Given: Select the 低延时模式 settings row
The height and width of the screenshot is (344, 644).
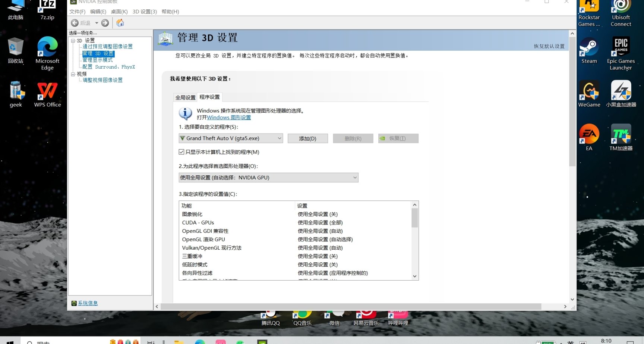Looking at the screenshot, I should pyautogui.click(x=295, y=265).
